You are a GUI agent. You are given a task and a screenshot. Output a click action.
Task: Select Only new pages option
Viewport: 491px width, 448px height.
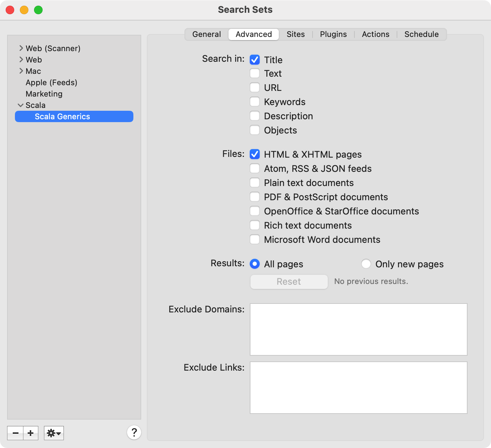coord(366,264)
